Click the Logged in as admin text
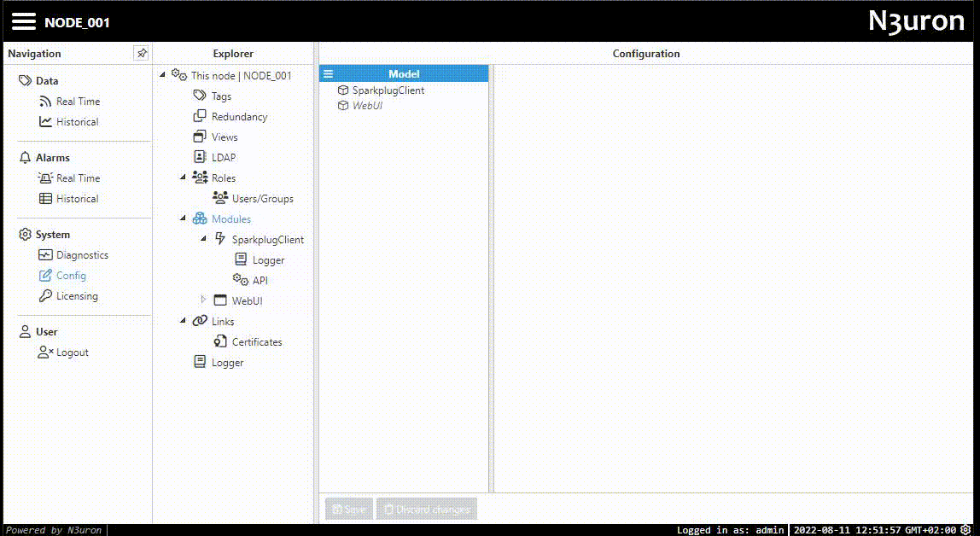 pos(730,530)
